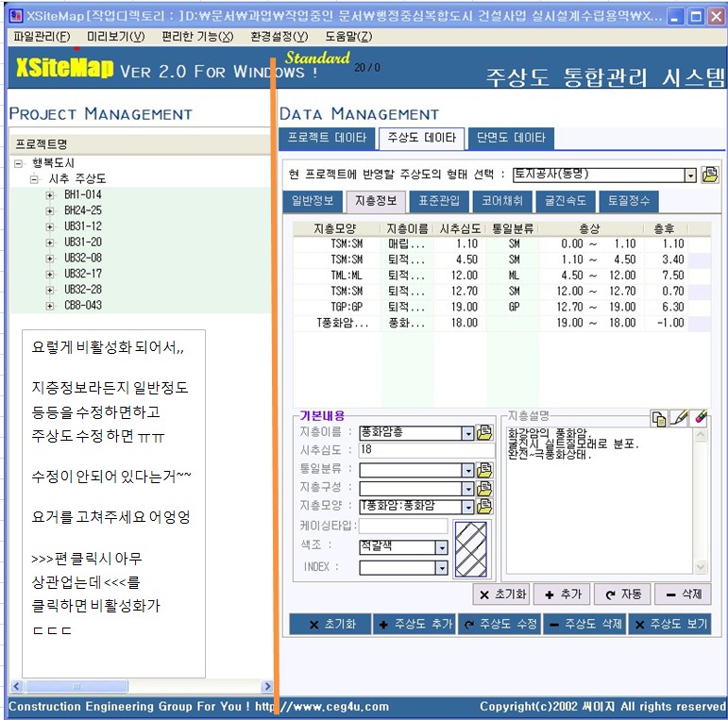
Task: Select the 굴진속도 sub-tab
Action: point(565,200)
